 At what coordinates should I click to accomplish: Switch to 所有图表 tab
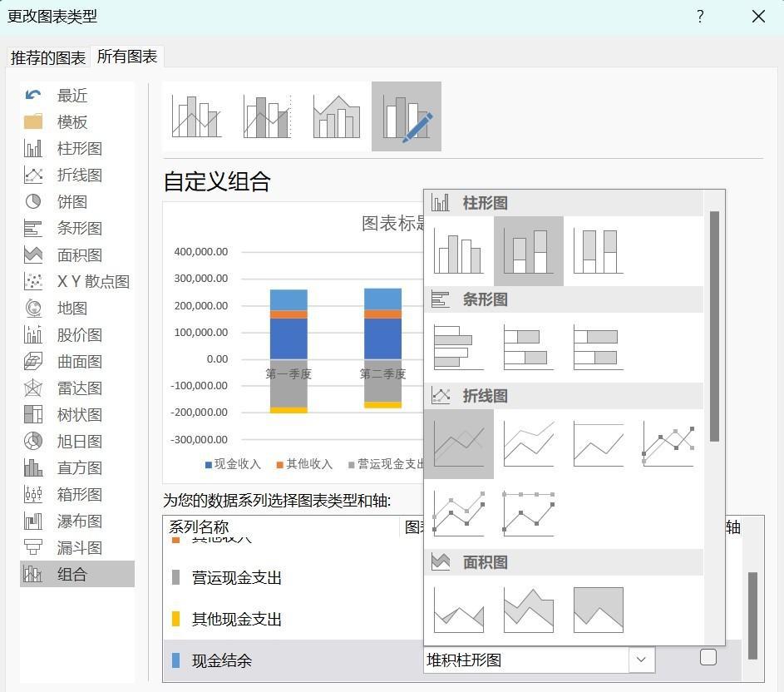127,56
